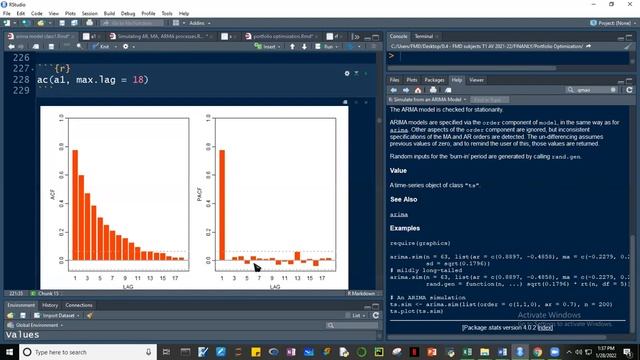
Task: Run all chunks above icon
Action: pyautogui.click(x=356, y=73)
